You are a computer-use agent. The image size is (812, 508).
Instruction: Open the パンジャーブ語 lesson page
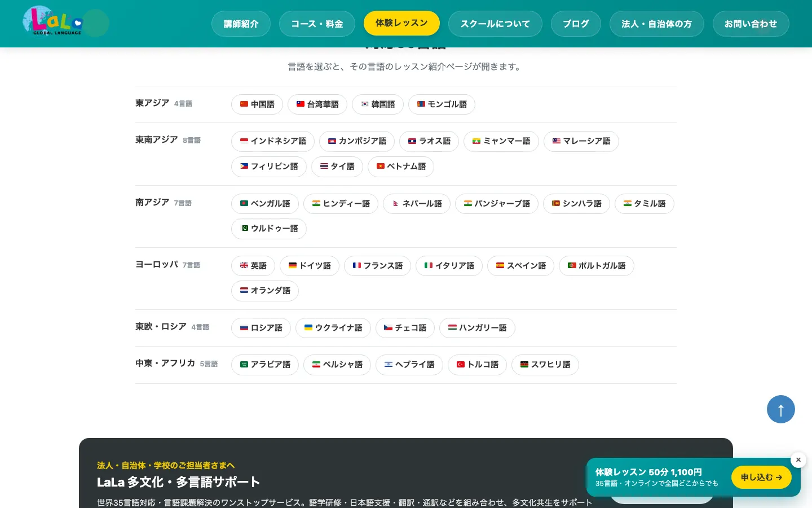pyautogui.click(x=497, y=204)
